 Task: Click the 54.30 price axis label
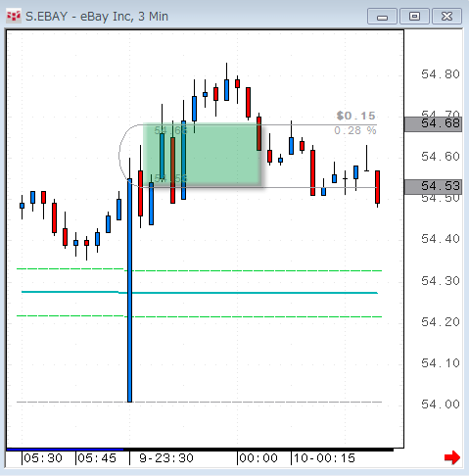click(441, 281)
